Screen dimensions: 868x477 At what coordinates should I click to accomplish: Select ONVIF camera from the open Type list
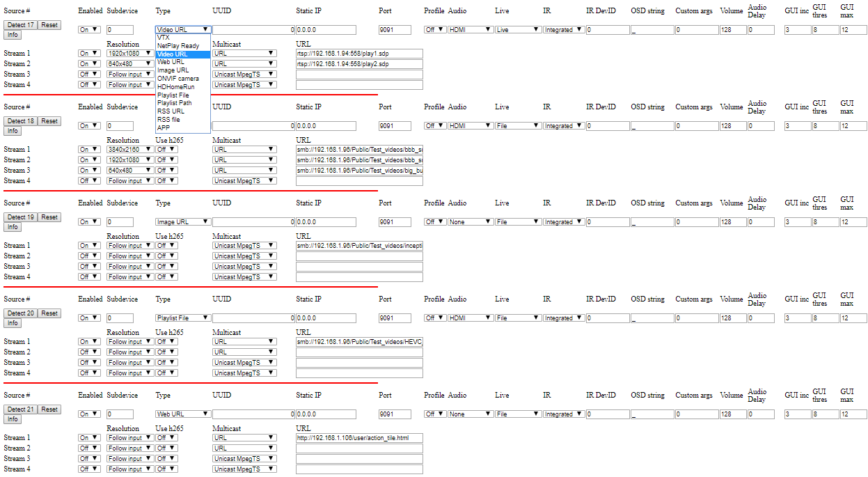click(x=178, y=79)
